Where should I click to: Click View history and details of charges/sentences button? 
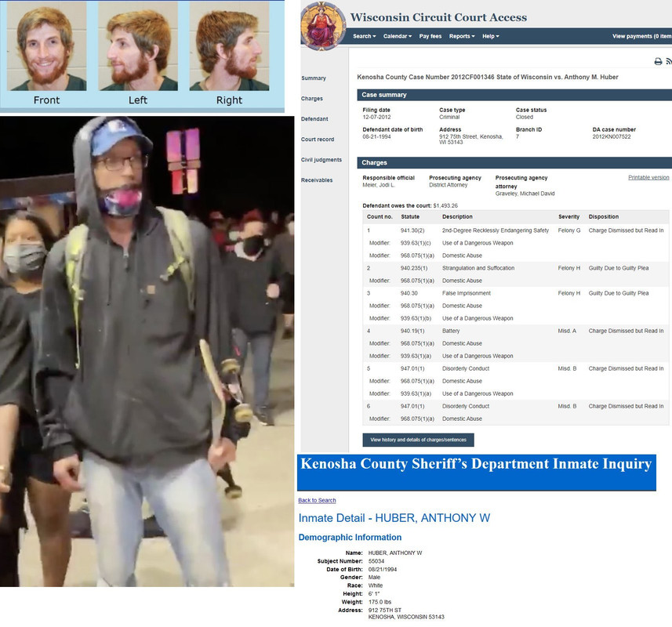point(418,440)
